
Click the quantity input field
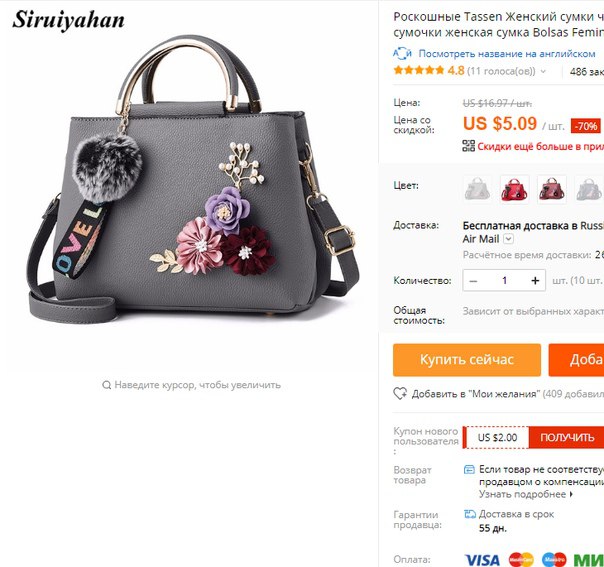[504, 280]
